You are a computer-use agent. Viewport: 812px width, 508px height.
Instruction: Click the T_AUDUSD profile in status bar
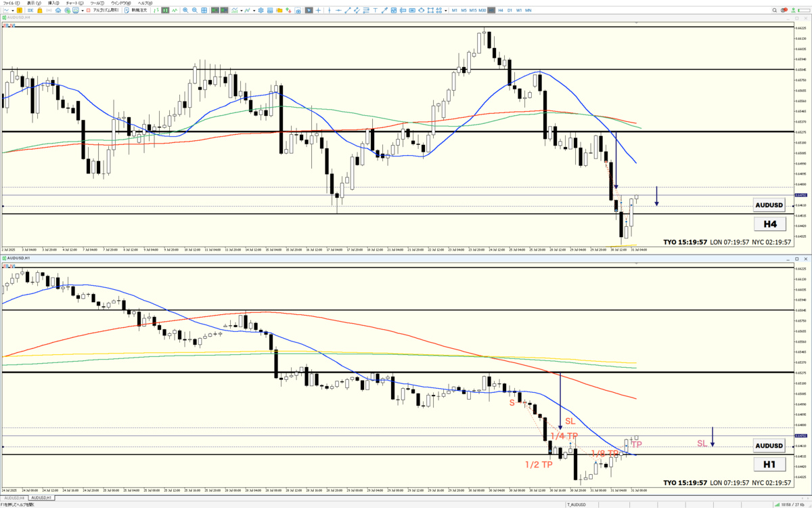576,505
